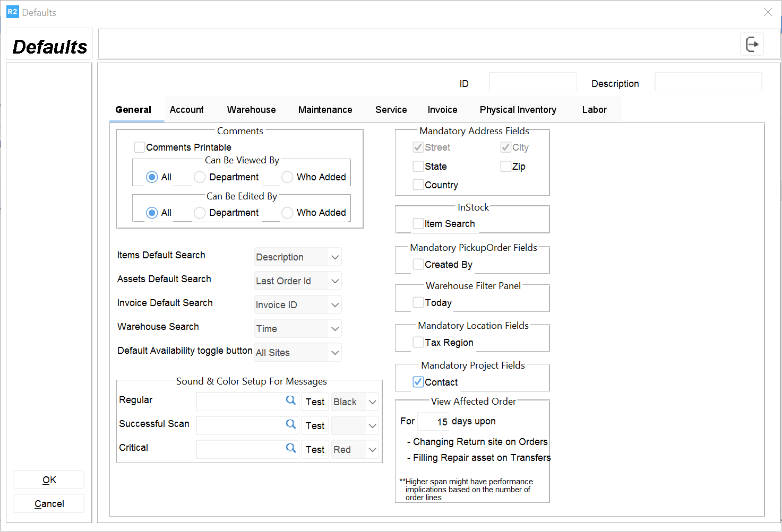
Task: Tick the Tax Region checkbox
Action: point(418,343)
